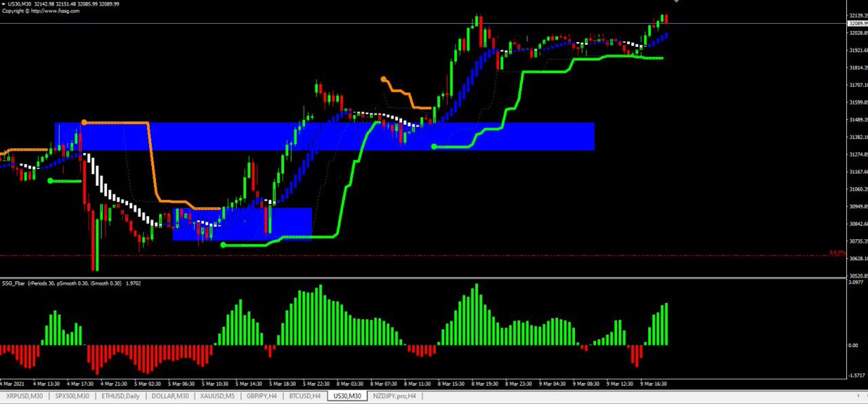Click the 5 Mar 22:30 time label
The image size is (868, 404).
coord(316,384)
